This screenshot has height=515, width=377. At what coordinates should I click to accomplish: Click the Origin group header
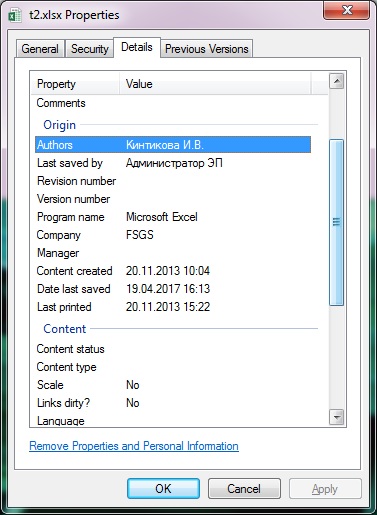click(x=60, y=125)
